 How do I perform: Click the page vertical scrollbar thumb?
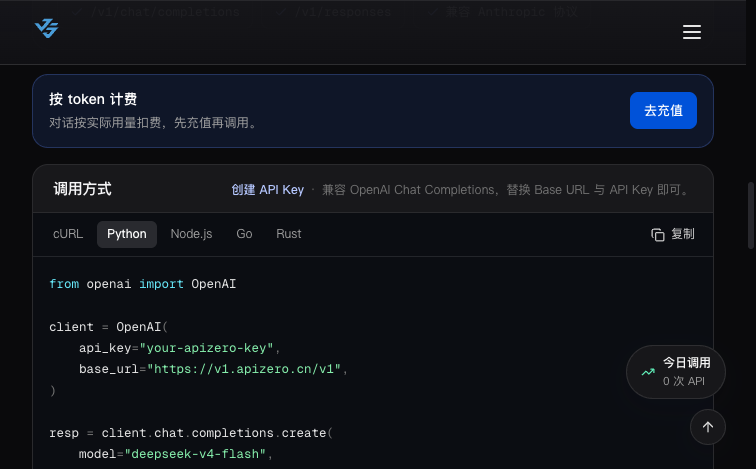coord(751,215)
